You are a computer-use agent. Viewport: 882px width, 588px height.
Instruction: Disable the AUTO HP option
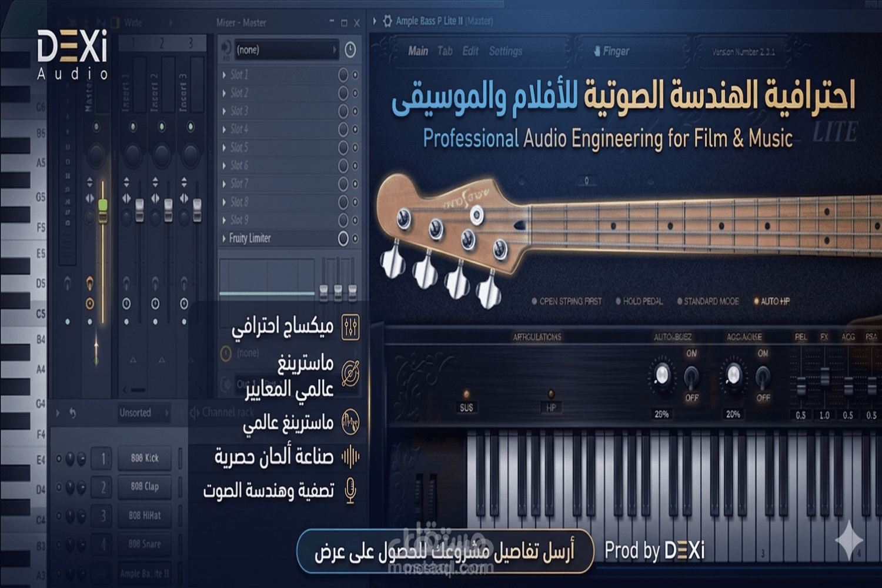pyautogui.click(x=772, y=301)
